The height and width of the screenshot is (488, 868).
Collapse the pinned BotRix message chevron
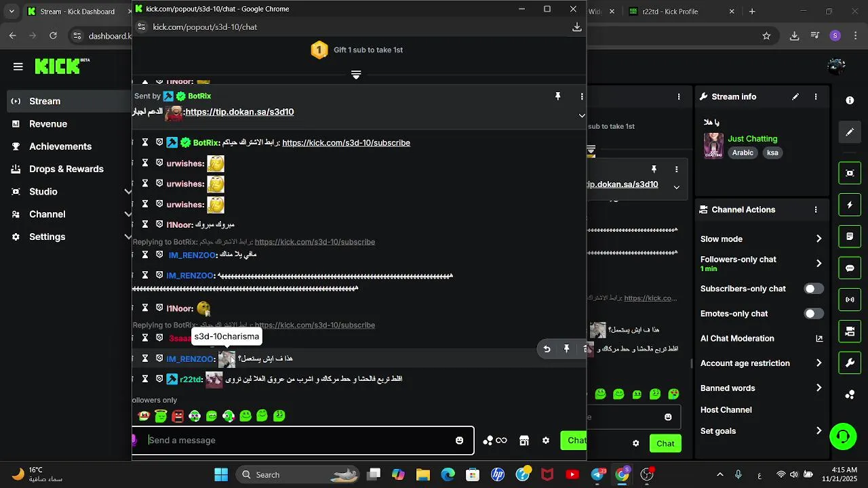tap(581, 116)
